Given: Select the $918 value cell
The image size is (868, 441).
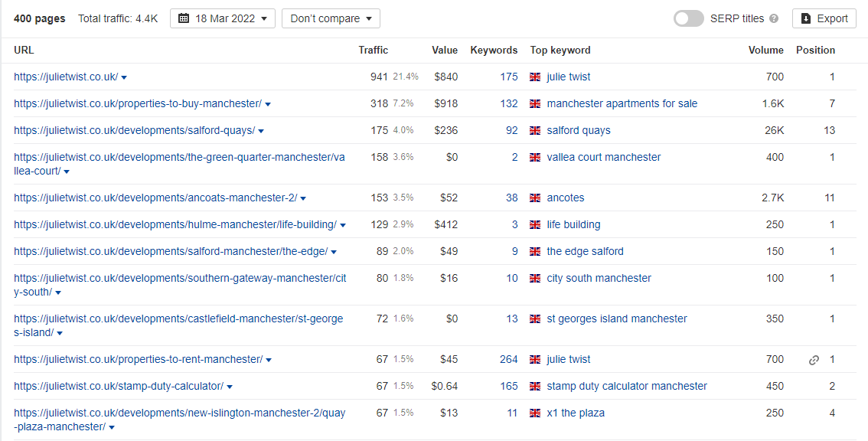Looking at the screenshot, I should pos(445,103).
